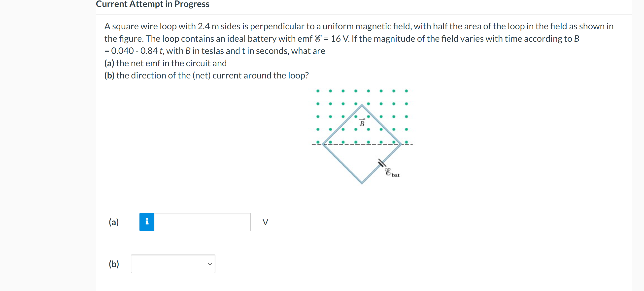This screenshot has width=644, height=291.
Task: Click a green field dot inside the loop
Action: coord(356,130)
